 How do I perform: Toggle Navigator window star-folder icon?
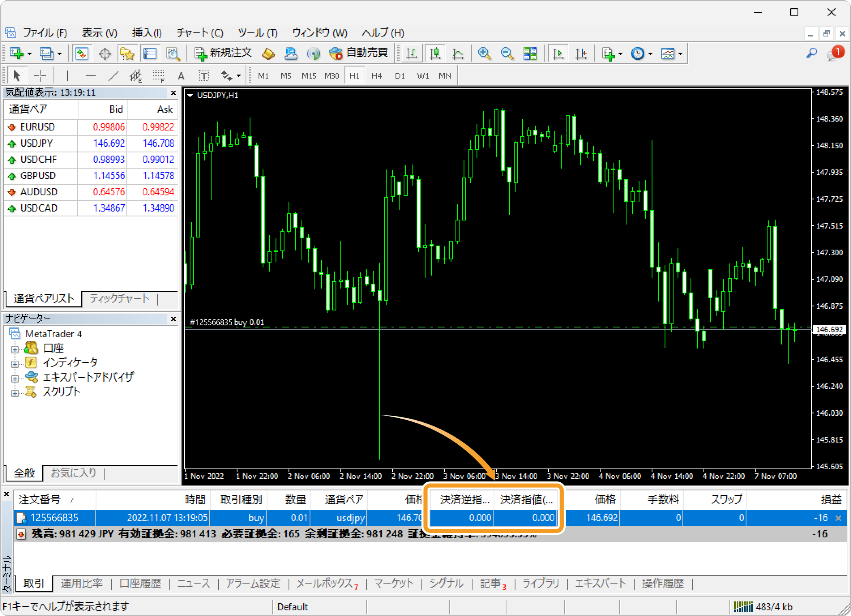[127, 53]
